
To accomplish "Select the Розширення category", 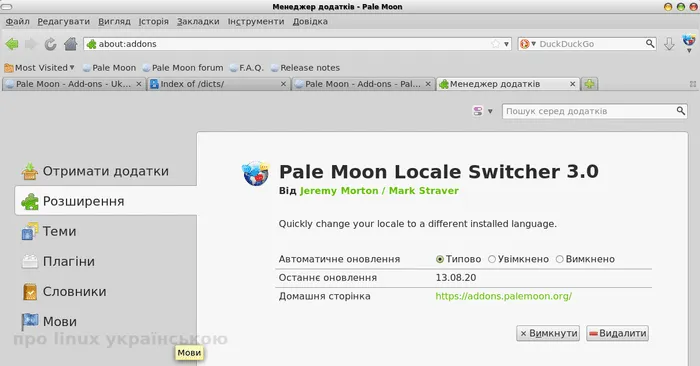I will click(x=106, y=201).
